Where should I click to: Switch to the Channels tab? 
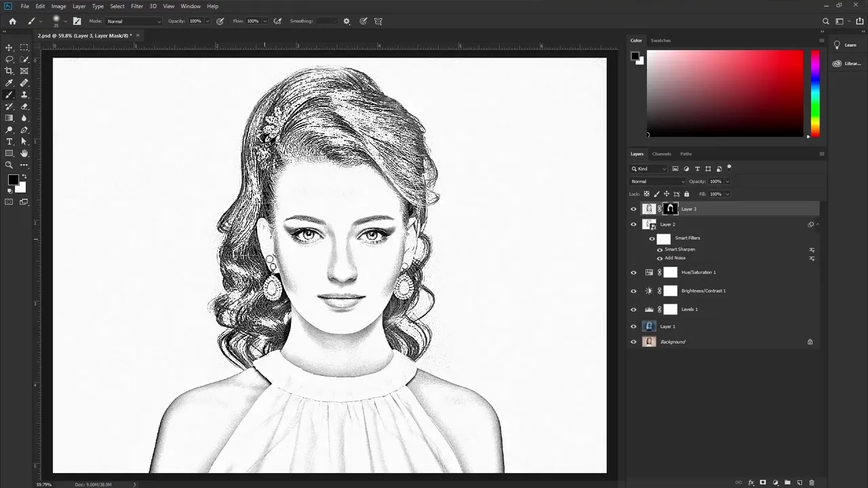[661, 154]
